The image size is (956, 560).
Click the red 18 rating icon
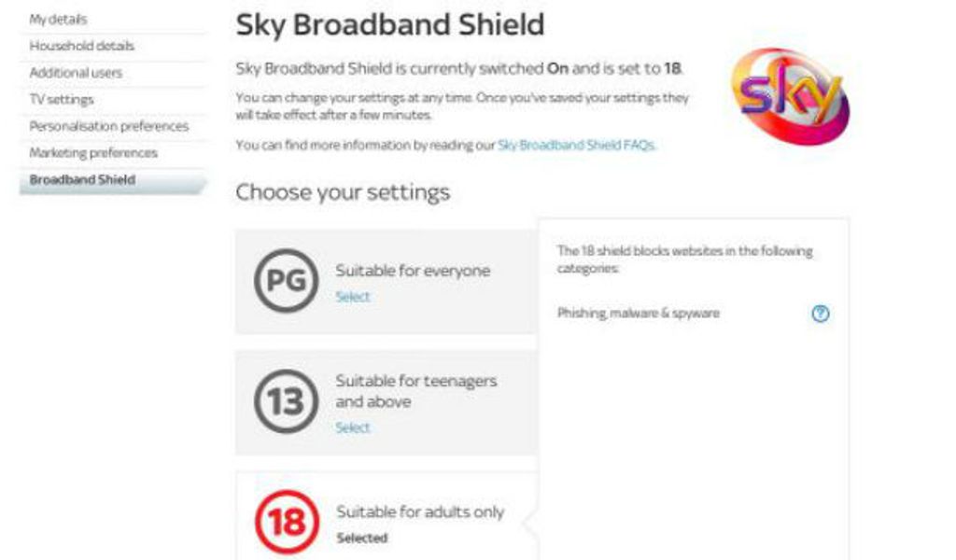(x=287, y=522)
